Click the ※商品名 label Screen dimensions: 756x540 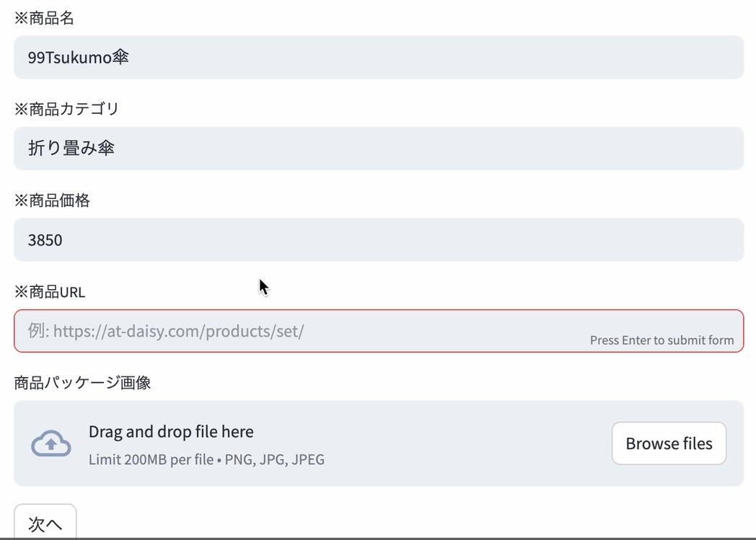(44, 19)
